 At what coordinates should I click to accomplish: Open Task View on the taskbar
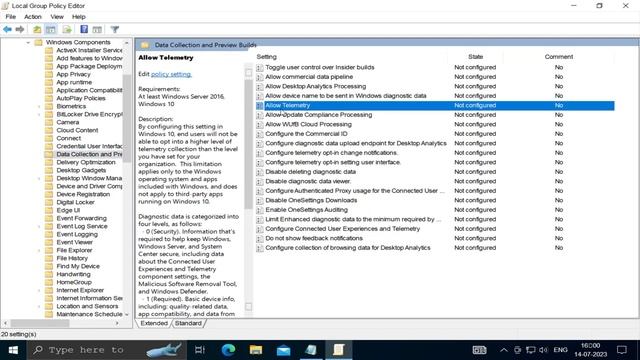click(x=200, y=350)
